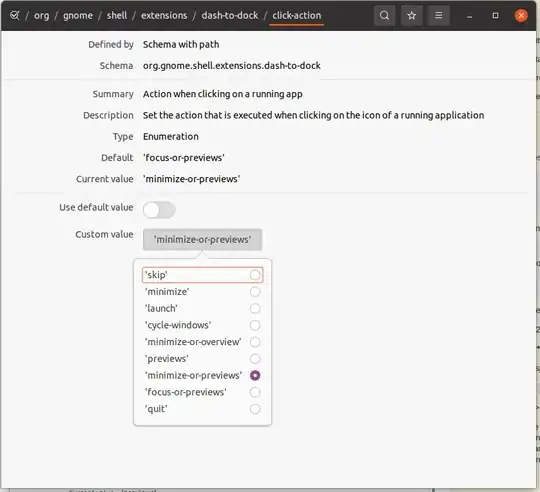Toggle the Use default value switch
This screenshot has height=492, width=540.
[x=159, y=210]
